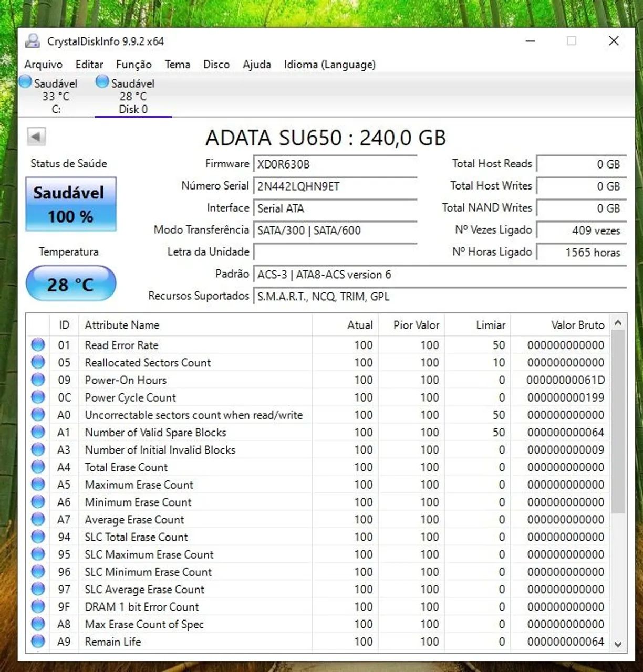Select the Power-On Hours raw value 00000000061D
The image size is (643, 672).
(565, 380)
